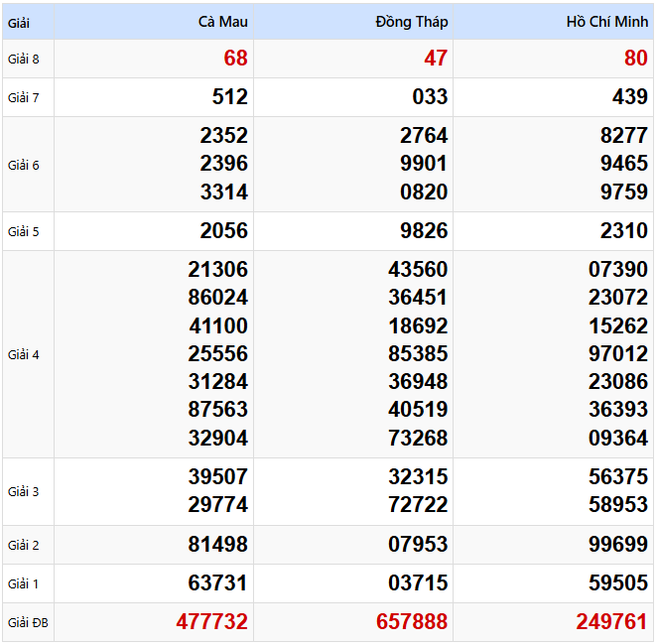Viewport: 657px width, 644px height.
Task: Click Hồ Chí Minh special prize 249761
Action: pos(611,622)
